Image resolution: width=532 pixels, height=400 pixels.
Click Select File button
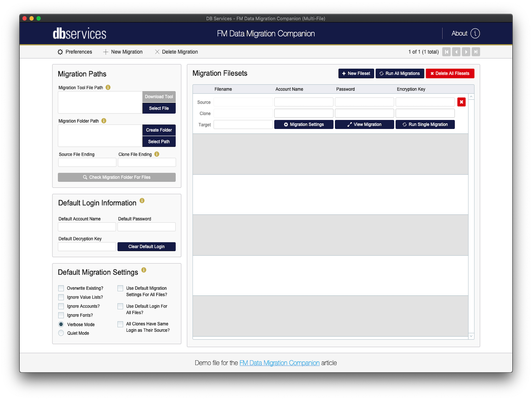point(159,108)
